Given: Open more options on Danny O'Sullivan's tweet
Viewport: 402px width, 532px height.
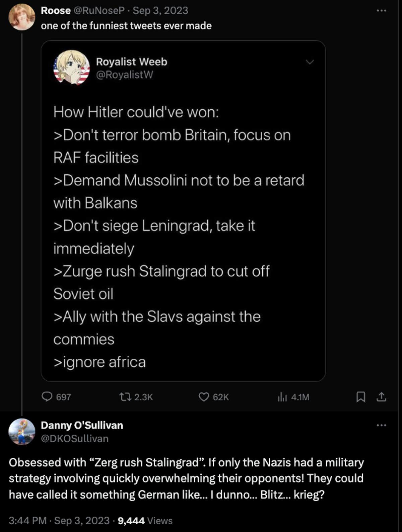Looking at the screenshot, I should [381, 425].
